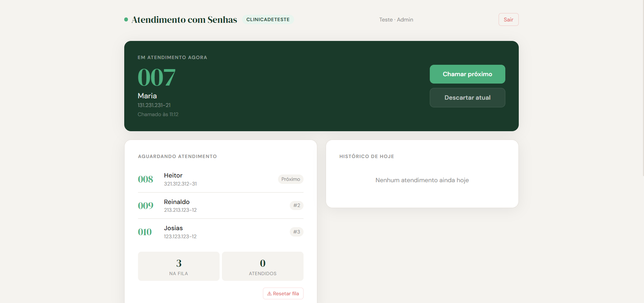Screen dimensions: 644x303
Task: Click the green status dot beside title
Action: [x=126, y=19]
